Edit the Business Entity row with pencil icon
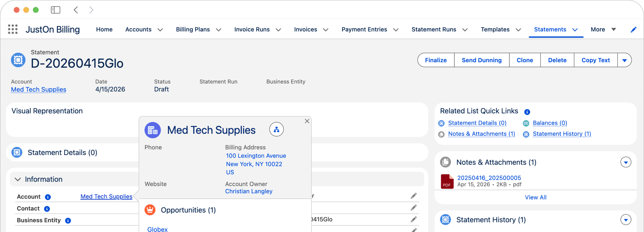The width and height of the screenshot is (644, 232). coord(414,219)
